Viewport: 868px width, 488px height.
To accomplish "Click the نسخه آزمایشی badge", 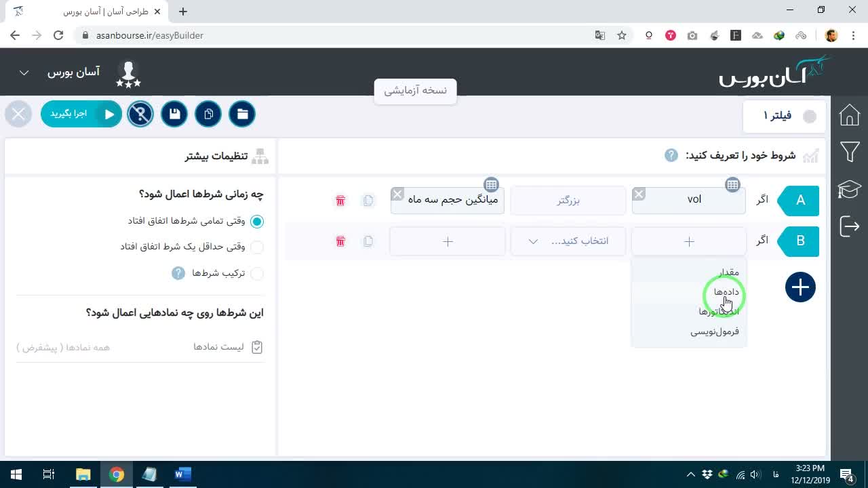I will tap(415, 91).
